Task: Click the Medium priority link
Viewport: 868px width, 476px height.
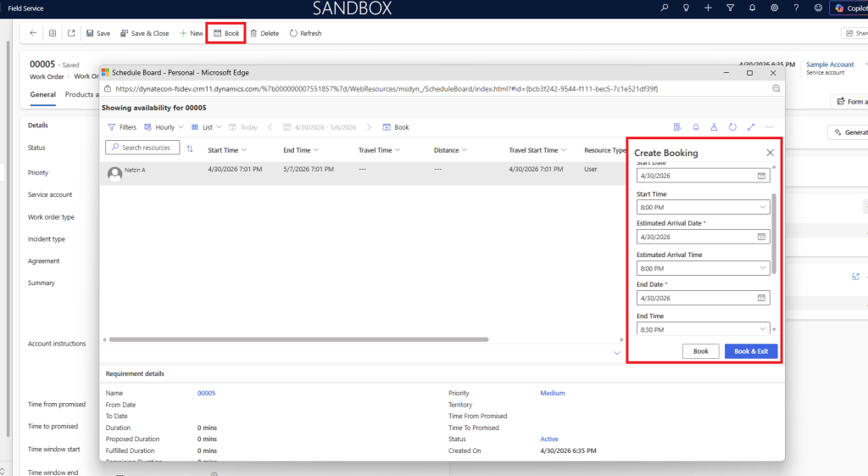Action: click(553, 394)
